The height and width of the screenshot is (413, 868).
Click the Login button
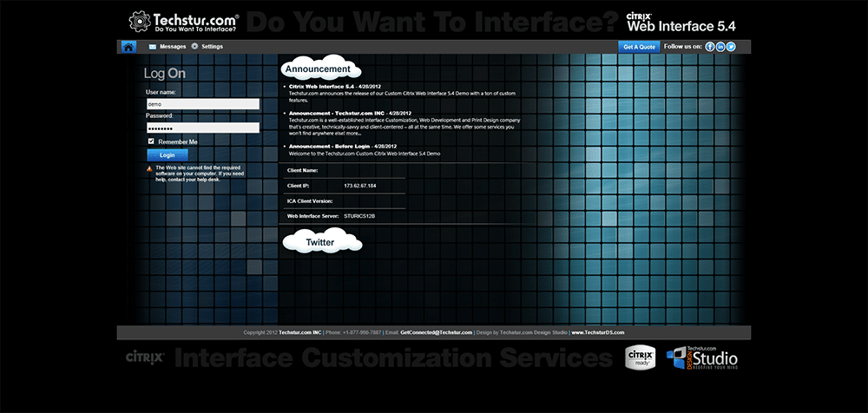tap(168, 155)
